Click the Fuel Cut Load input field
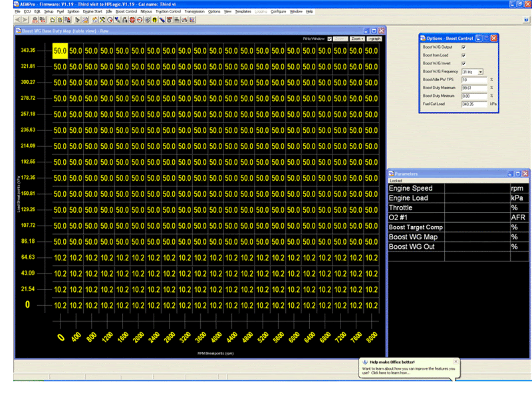Viewport: 532px width, 399px height. 474,104
